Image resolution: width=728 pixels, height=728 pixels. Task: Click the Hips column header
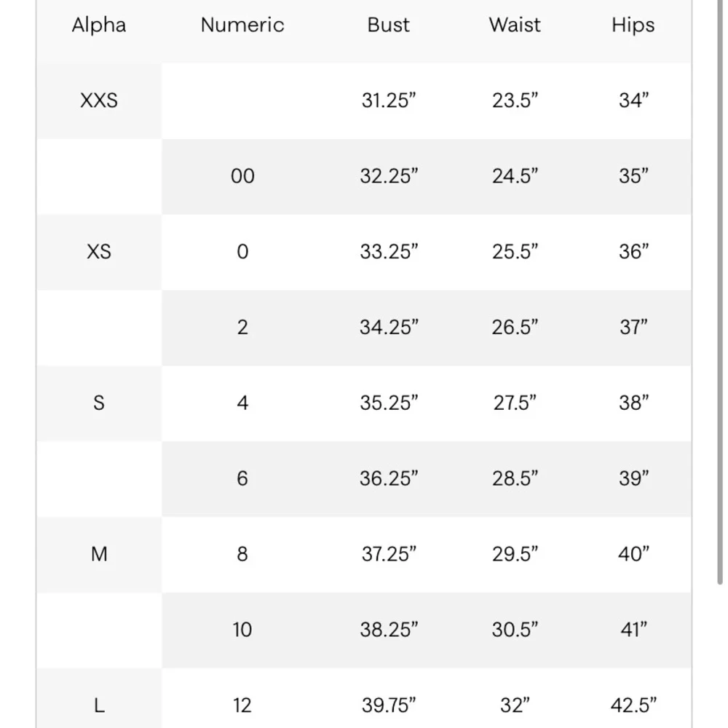point(633,25)
